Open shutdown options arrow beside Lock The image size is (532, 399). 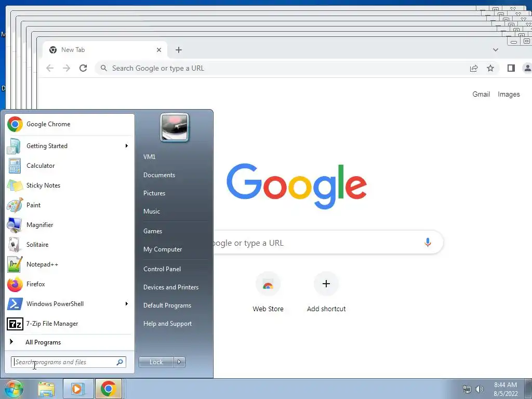point(179,362)
